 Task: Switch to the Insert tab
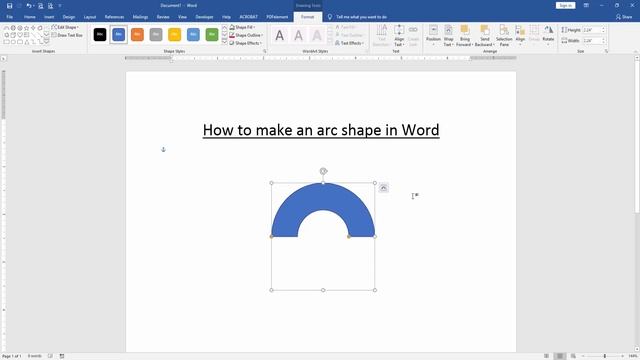pyautogui.click(x=49, y=17)
